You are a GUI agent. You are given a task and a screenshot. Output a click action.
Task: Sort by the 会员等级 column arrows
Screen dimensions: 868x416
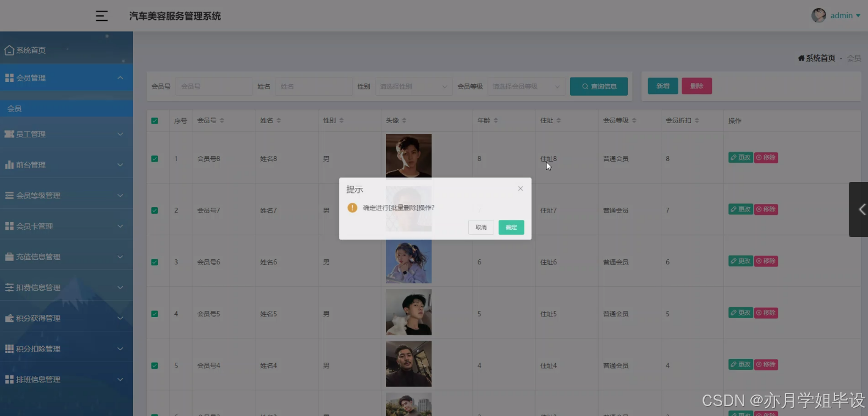click(x=634, y=120)
